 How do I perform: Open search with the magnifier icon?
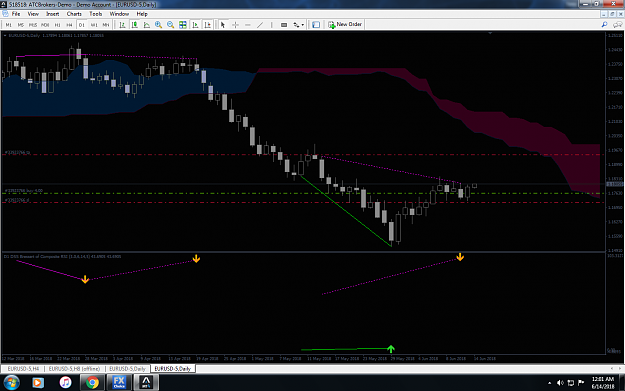click(604, 25)
